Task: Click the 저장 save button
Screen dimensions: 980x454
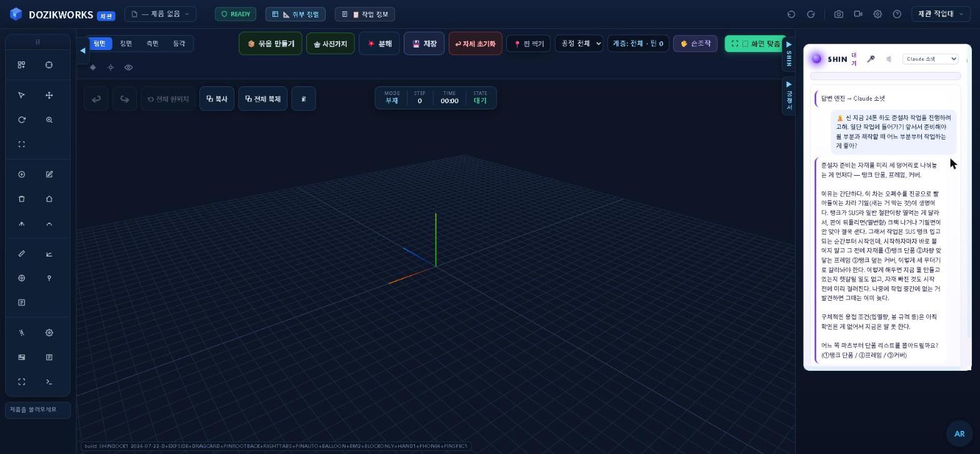Action: coord(424,44)
